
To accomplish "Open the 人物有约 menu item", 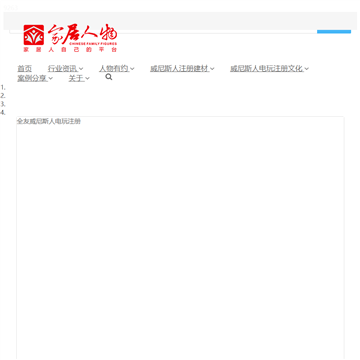I will [114, 69].
